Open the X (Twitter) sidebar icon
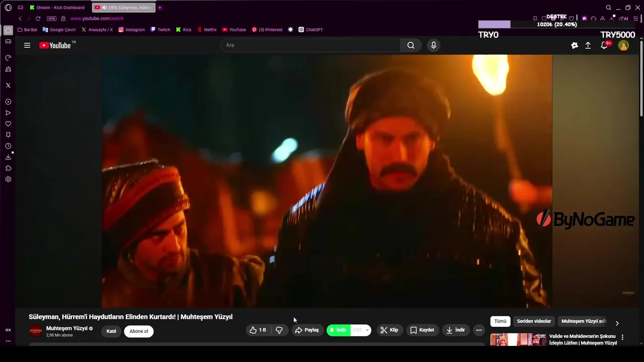The width and height of the screenshot is (644, 362). tap(8, 85)
